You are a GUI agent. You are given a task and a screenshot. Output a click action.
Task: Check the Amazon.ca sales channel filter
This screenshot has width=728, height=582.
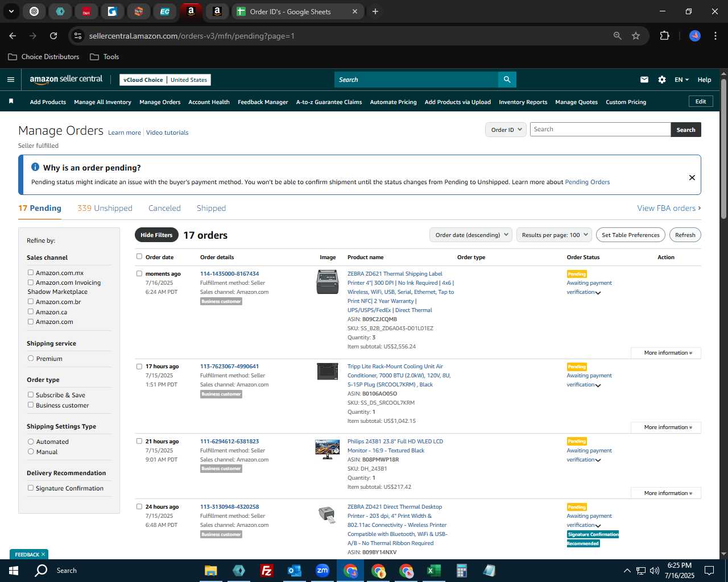31,311
